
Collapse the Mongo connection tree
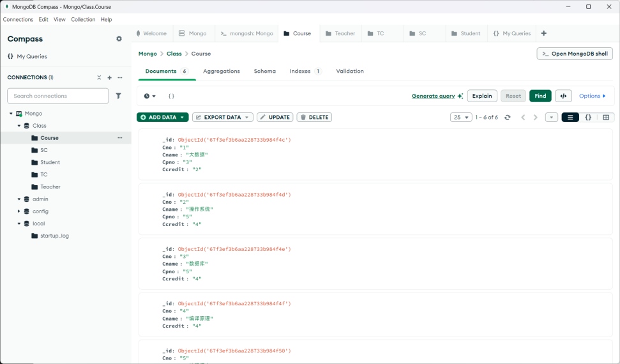point(11,114)
